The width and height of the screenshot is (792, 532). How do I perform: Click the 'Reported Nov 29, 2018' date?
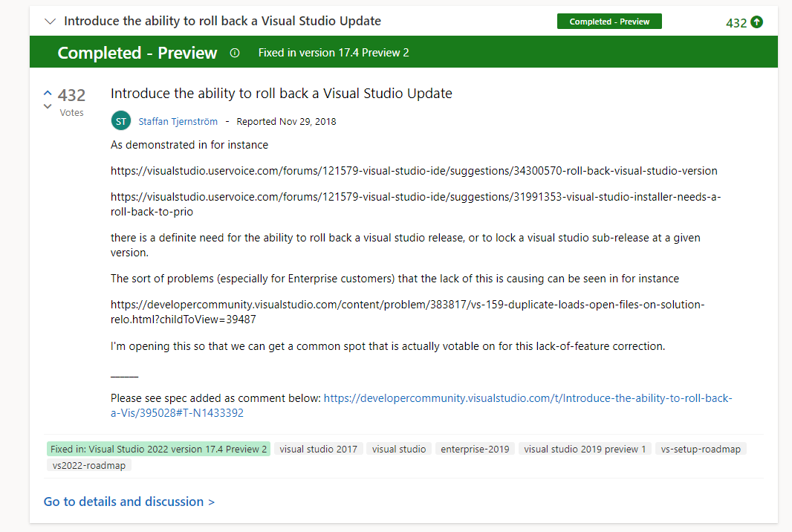(286, 121)
